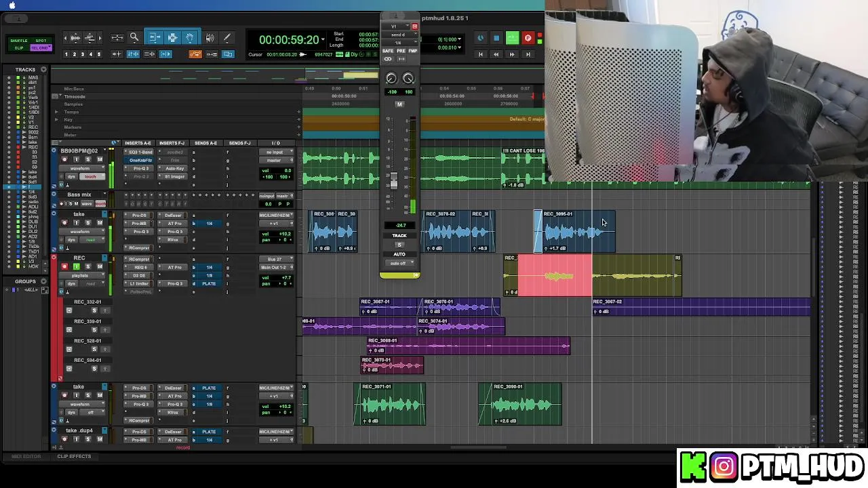Open the OneKnbFltr insert

pos(139,160)
